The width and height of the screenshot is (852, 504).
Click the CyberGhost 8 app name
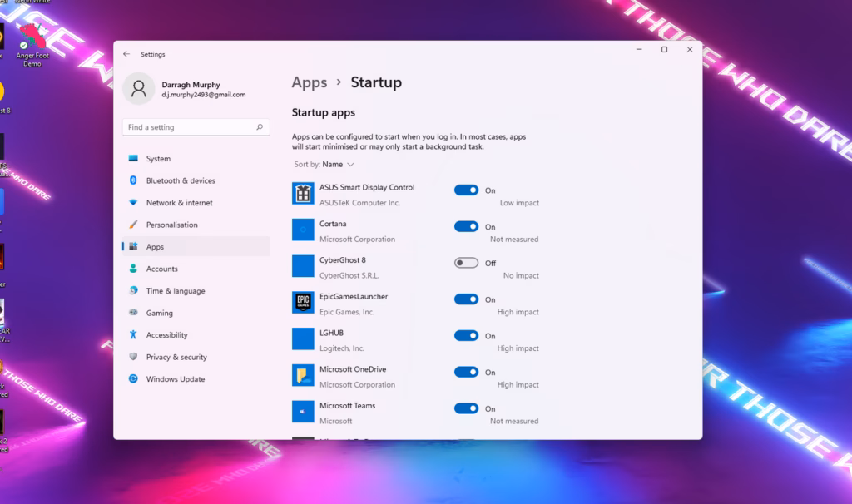coord(342,260)
